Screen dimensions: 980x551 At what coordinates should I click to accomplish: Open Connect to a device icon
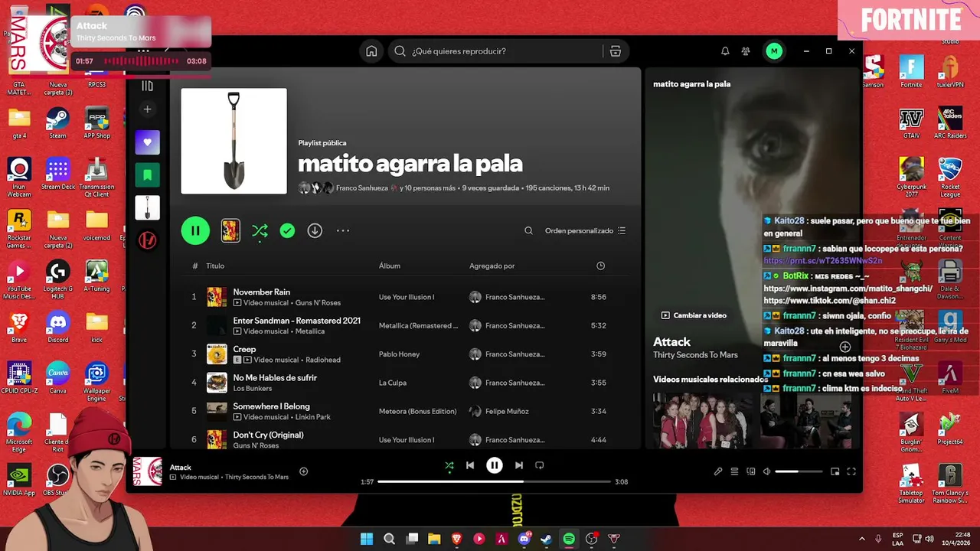click(x=751, y=471)
